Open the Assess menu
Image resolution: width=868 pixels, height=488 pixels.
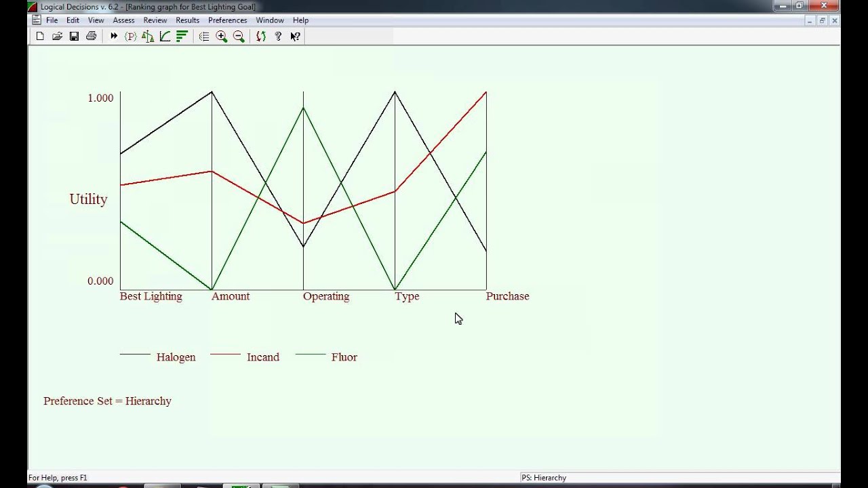(x=123, y=20)
